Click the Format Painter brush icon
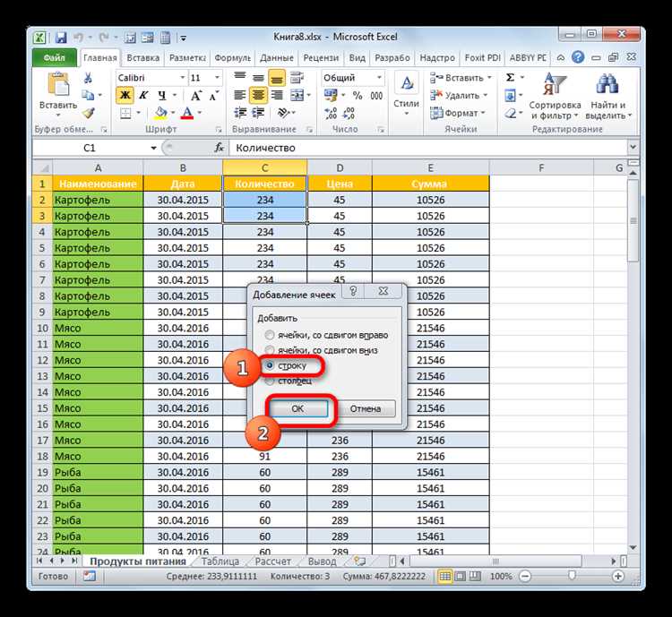 89,113
